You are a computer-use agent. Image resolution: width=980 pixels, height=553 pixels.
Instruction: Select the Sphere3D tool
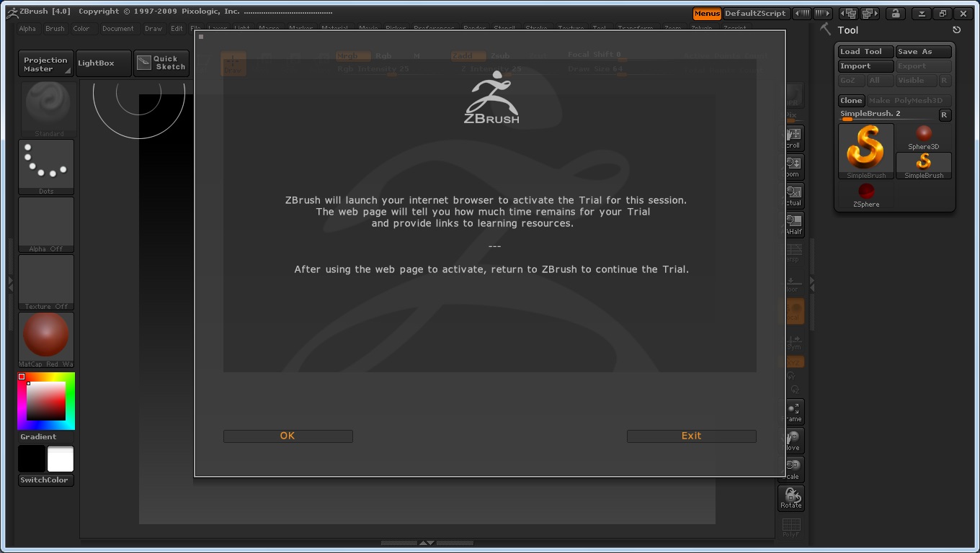[x=923, y=137]
